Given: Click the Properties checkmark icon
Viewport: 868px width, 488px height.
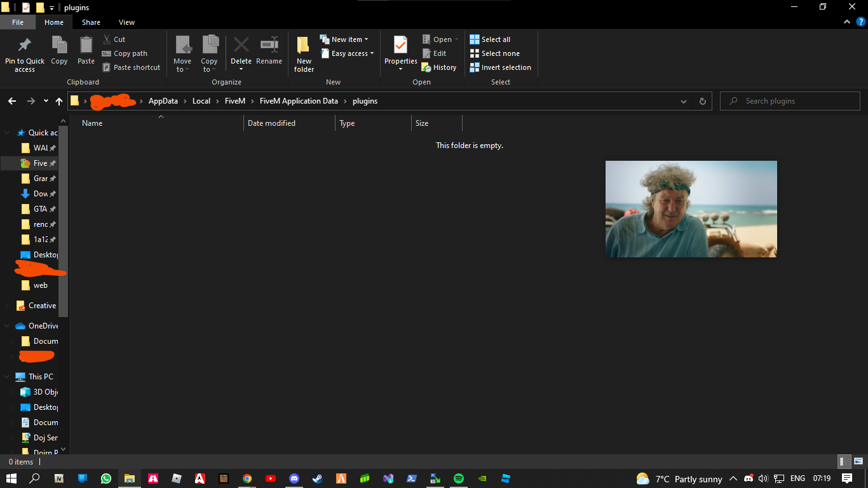Looking at the screenshot, I should click(400, 44).
